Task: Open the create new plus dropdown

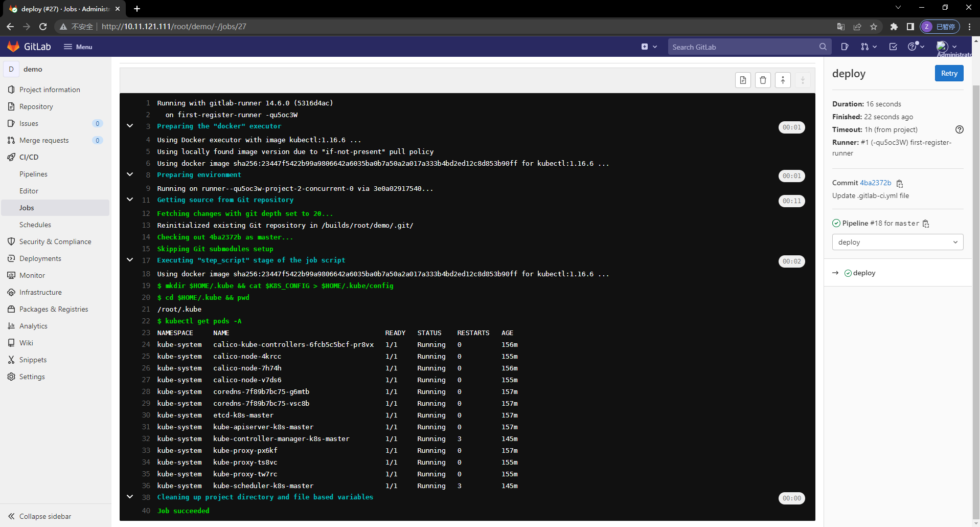Action: point(649,47)
